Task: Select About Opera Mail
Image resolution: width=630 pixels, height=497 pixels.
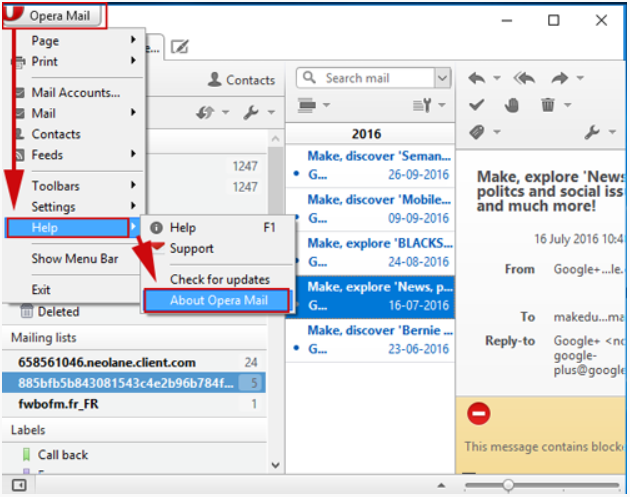Action: 217,300
